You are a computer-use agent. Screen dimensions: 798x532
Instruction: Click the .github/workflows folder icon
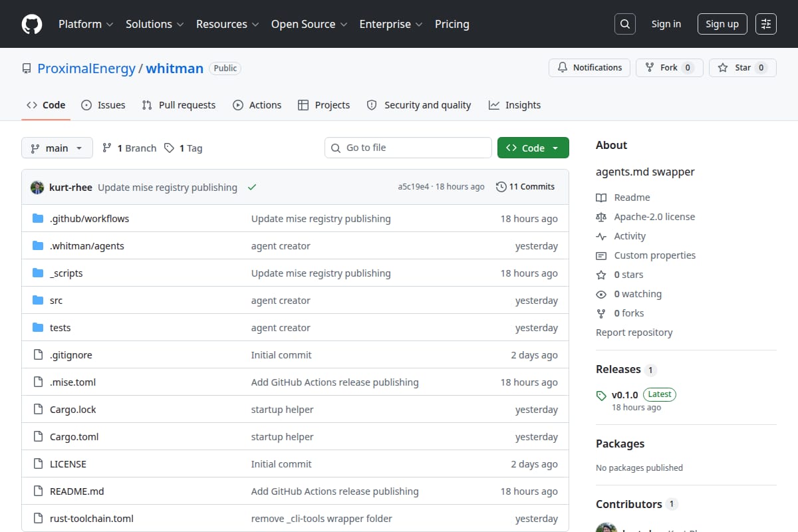38,219
